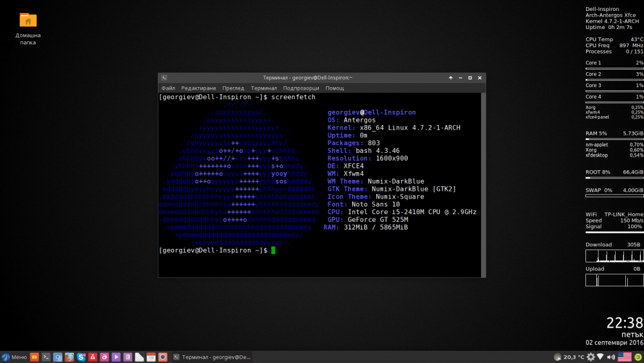644x363 pixels.
Task: Open the Меню application menu button
Action: (14, 357)
